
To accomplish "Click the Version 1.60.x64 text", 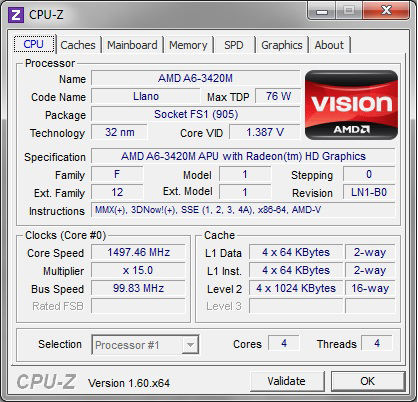I will point(129,383).
